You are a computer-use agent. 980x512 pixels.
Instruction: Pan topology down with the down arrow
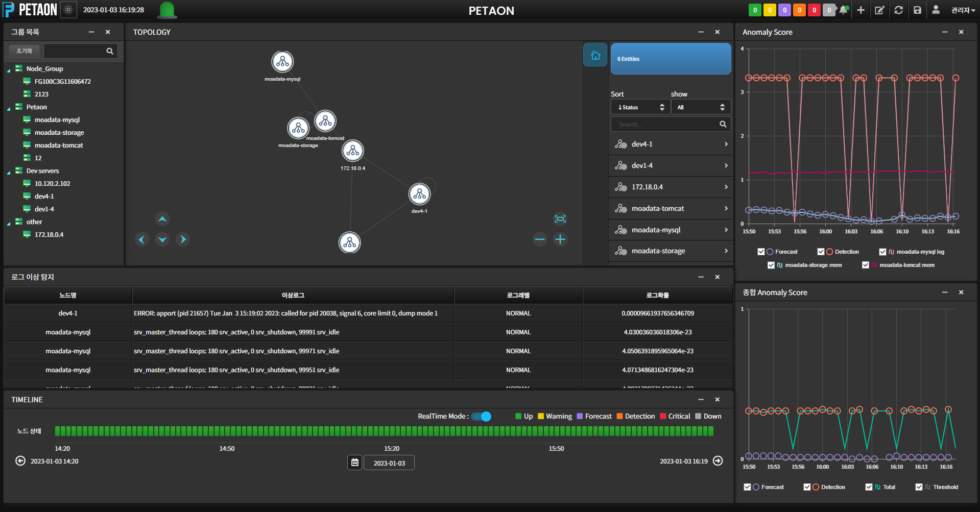pos(162,239)
